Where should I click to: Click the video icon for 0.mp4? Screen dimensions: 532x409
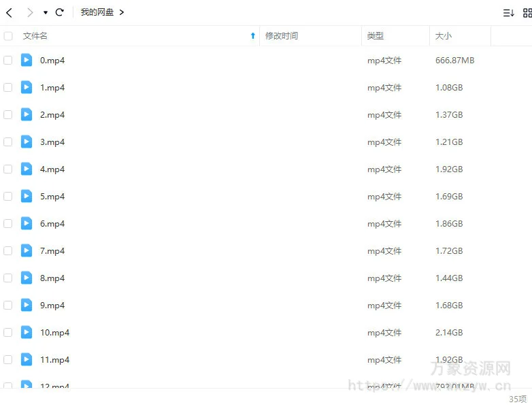(x=27, y=60)
